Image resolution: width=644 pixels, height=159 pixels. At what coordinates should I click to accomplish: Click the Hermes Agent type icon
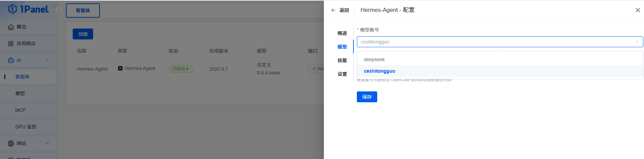click(120, 68)
